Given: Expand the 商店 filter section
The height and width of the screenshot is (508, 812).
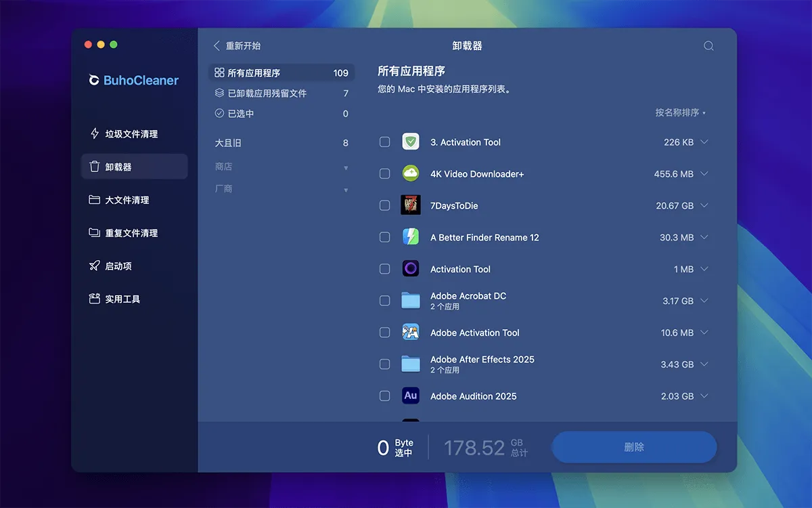Looking at the screenshot, I should point(281,167).
